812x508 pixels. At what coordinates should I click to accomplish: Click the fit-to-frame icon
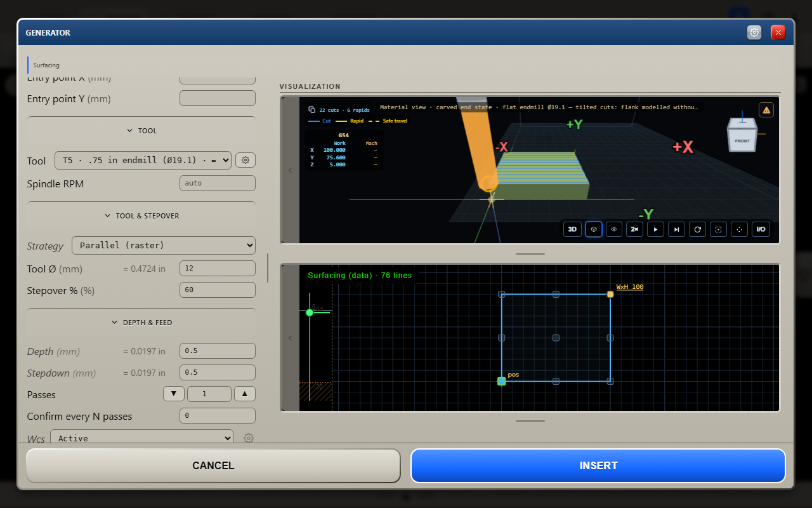(718, 229)
